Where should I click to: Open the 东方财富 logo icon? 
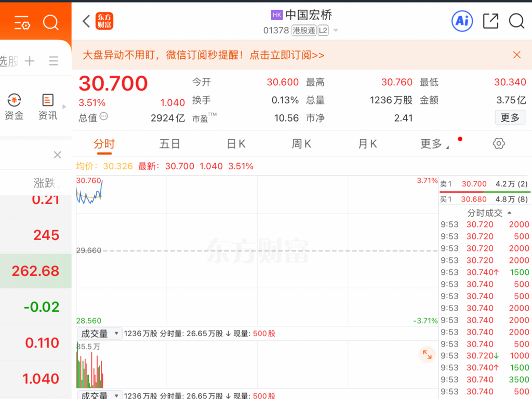pos(104,21)
